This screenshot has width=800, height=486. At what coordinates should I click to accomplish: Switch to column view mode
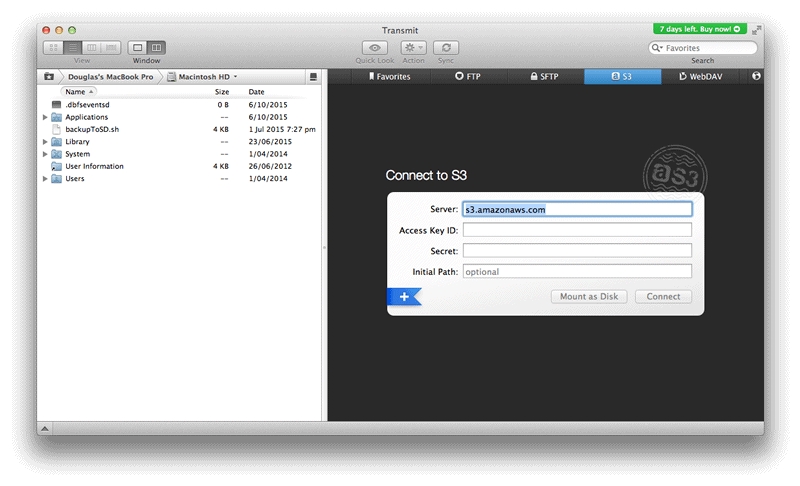(92, 47)
